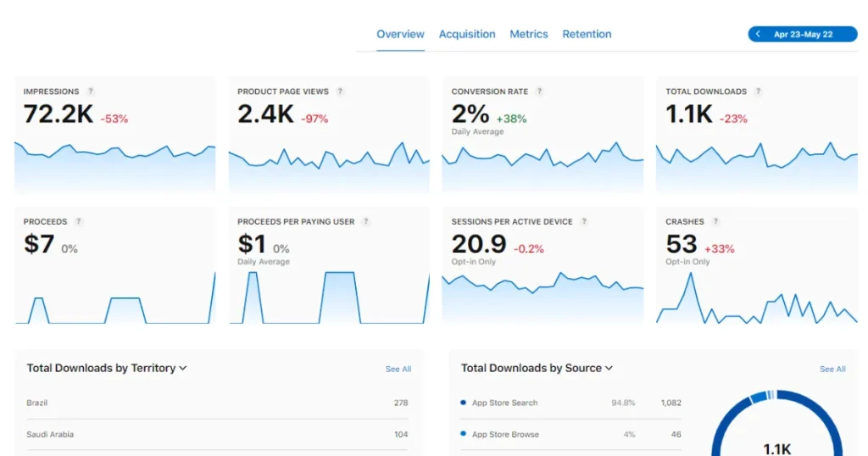
Task: Click the downloads by source donut chart
Action: 776,423
